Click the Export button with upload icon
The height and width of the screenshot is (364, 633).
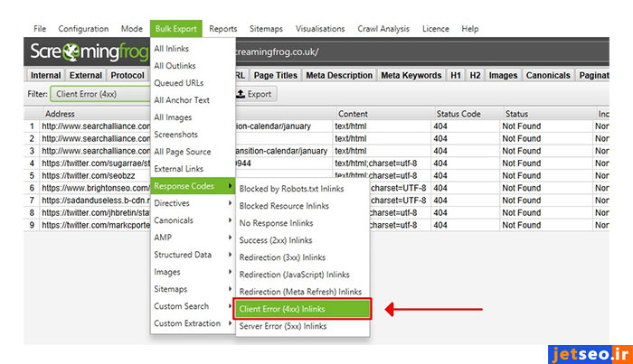pos(253,93)
